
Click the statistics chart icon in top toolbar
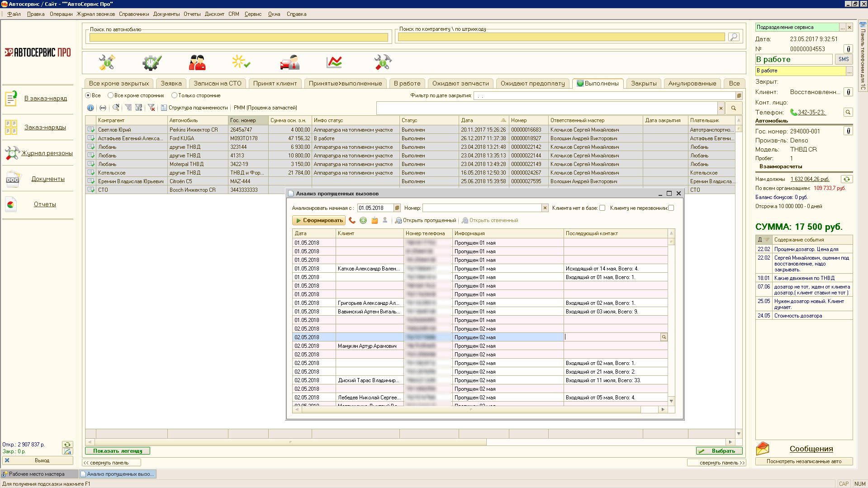pyautogui.click(x=334, y=62)
